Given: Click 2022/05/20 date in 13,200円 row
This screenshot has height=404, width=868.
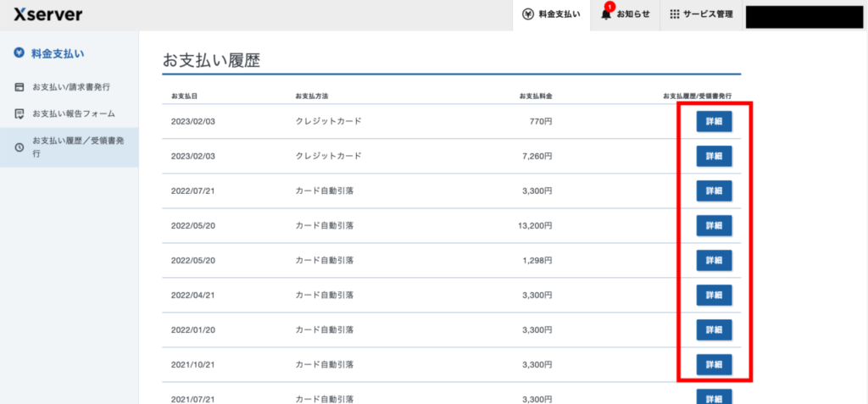Looking at the screenshot, I should pyautogui.click(x=192, y=226).
